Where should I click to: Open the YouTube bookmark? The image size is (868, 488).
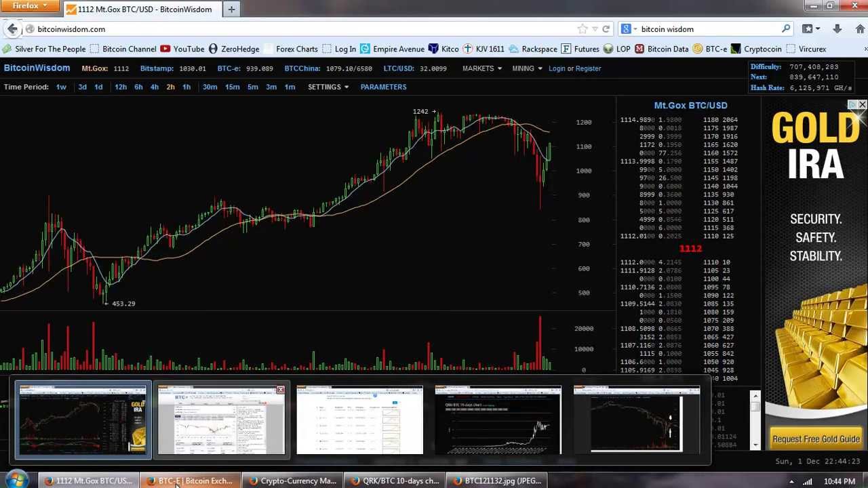click(182, 49)
